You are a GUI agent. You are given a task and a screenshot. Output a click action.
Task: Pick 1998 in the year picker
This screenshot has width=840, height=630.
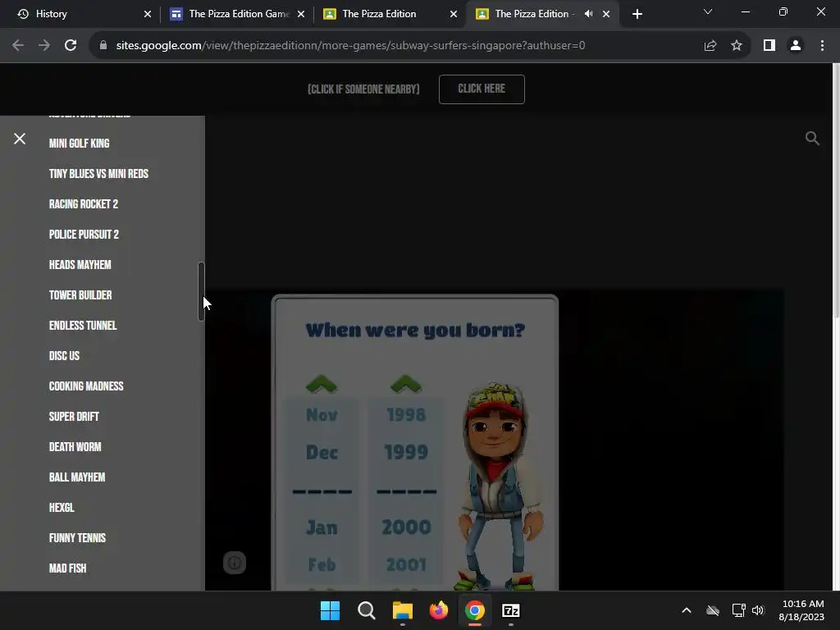pos(406,414)
